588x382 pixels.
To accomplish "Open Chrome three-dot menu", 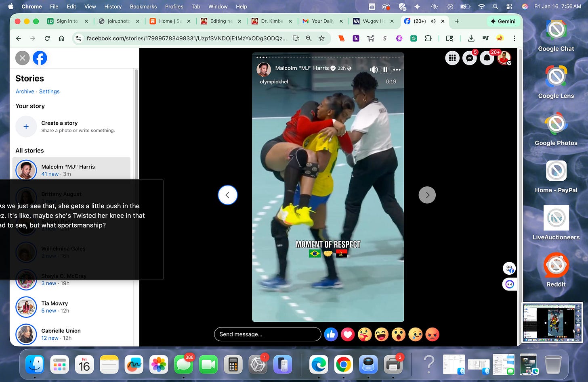I will (514, 38).
